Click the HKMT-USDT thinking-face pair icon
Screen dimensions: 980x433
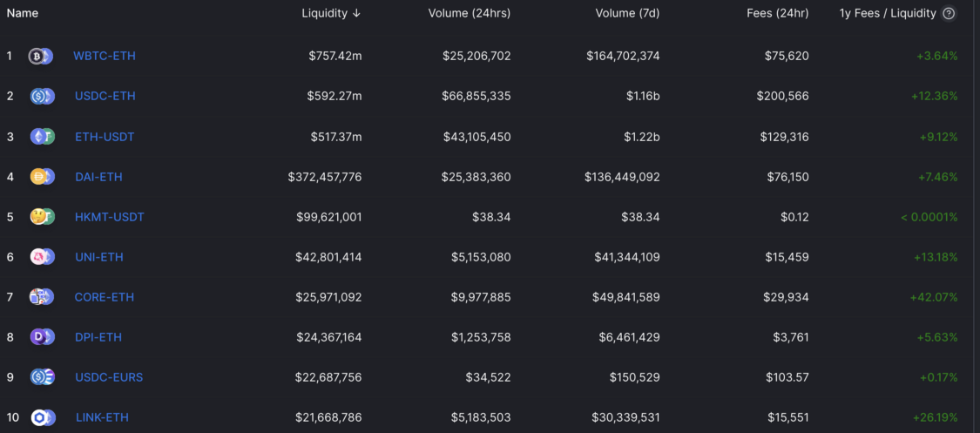[43, 217]
